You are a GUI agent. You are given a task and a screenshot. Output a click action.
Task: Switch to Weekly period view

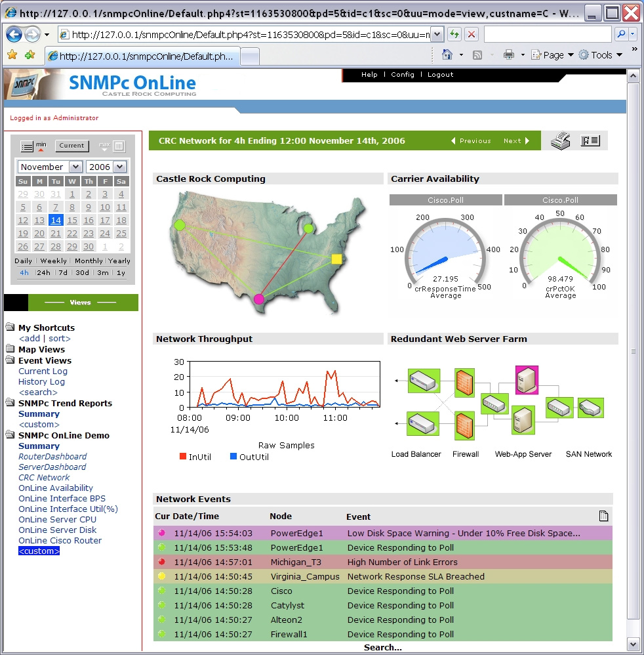click(53, 261)
